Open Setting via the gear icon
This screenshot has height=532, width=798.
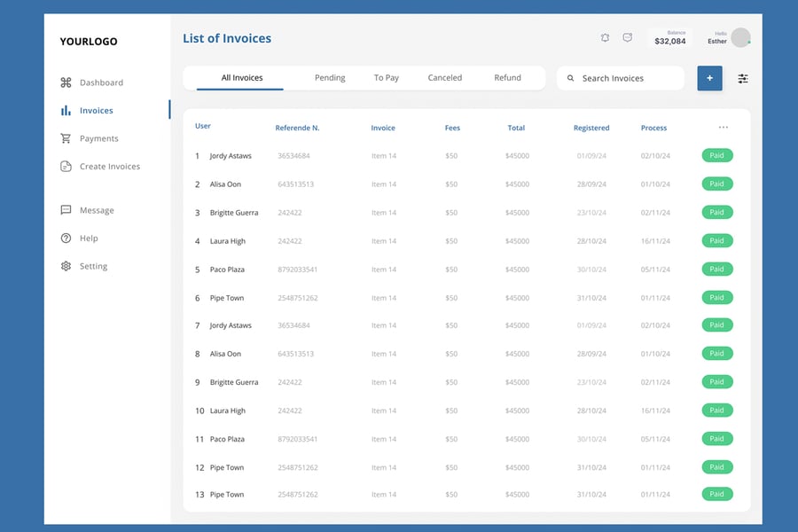[66, 266]
